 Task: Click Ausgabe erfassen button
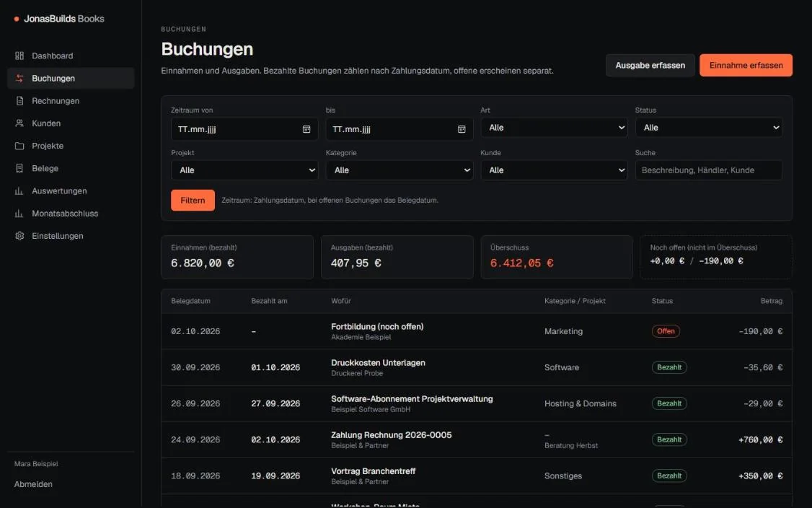[650, 66]
